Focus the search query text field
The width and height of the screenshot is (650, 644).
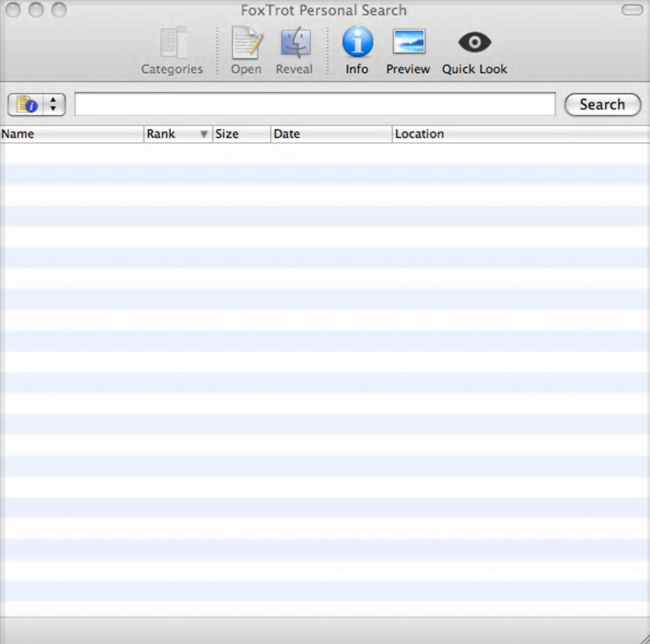315,104
